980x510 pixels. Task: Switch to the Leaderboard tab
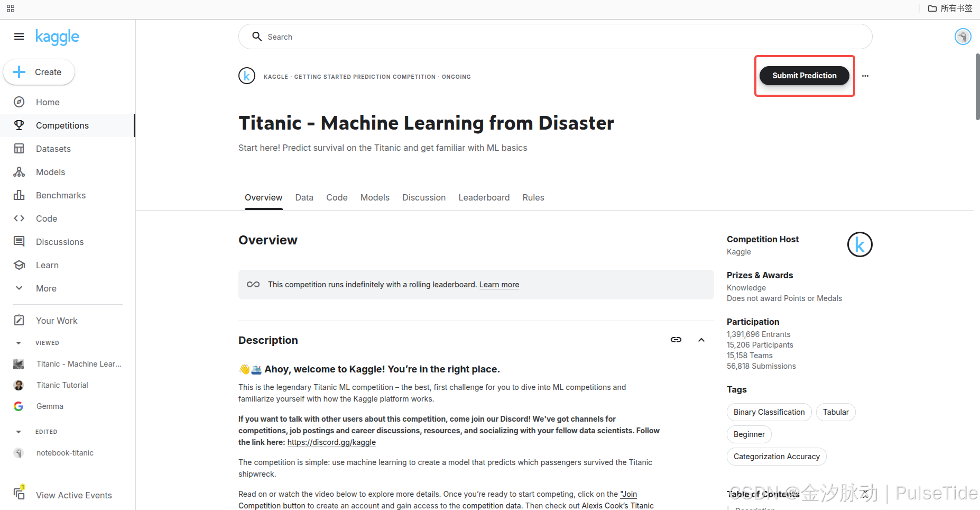tap(484, 197)
